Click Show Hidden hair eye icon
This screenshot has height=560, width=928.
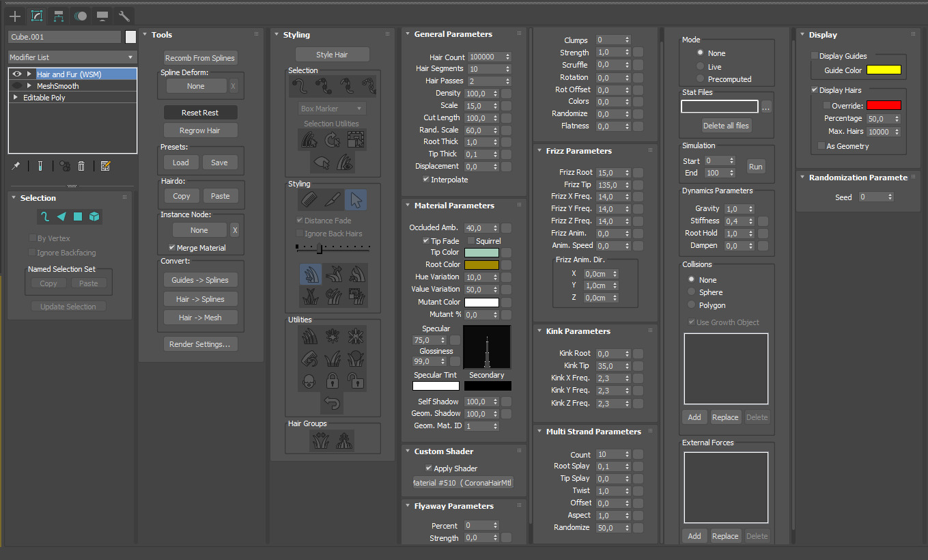pyautogui.click(x=344, y=162)
